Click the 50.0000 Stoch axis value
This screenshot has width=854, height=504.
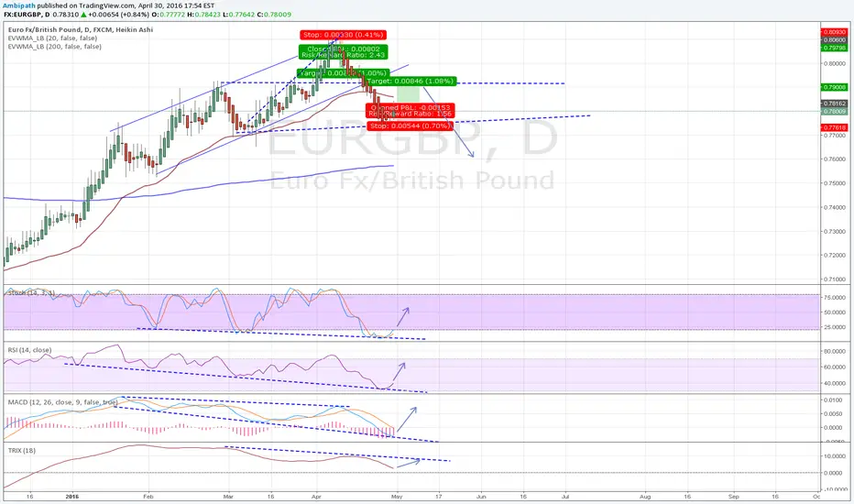point(835,312)
